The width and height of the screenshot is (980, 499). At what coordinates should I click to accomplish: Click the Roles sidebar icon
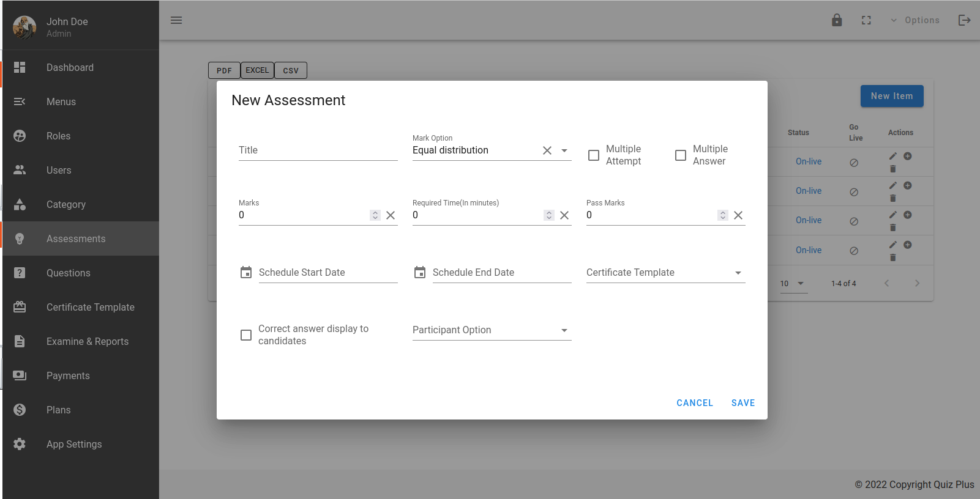tap(20, 136)
